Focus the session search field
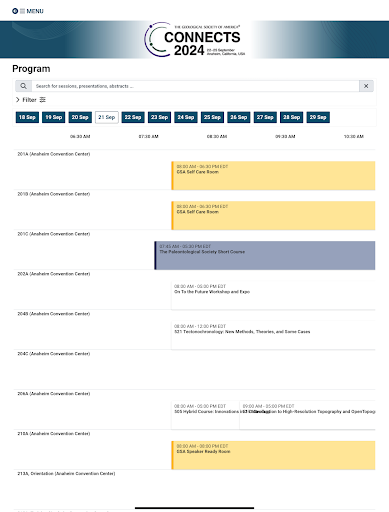Screen dimensions: 389x512 coord(195,86)
